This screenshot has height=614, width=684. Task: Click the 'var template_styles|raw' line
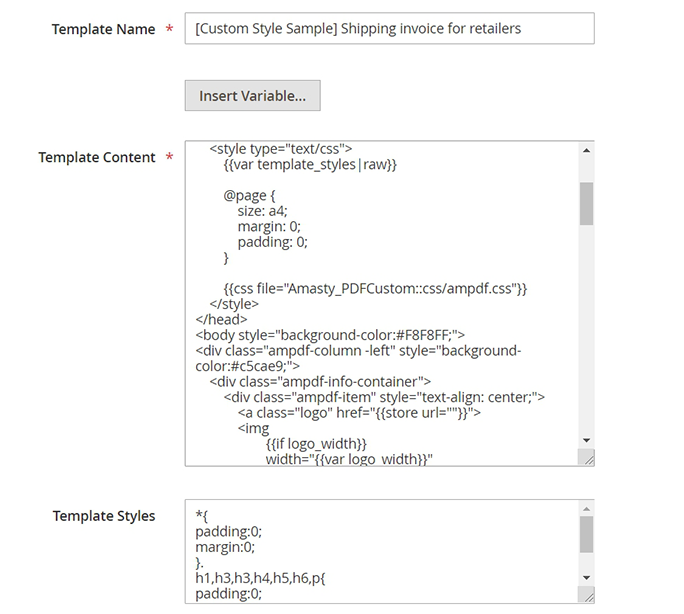point(310,165)
